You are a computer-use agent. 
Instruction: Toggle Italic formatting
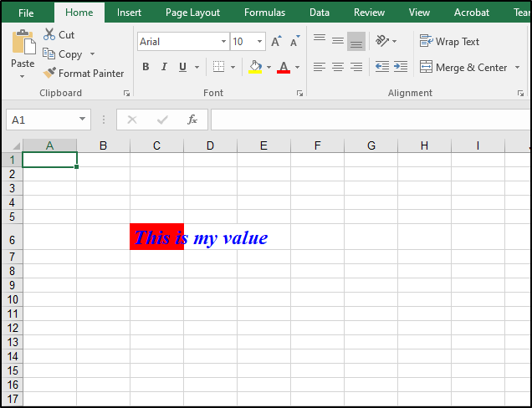(163, 67)
